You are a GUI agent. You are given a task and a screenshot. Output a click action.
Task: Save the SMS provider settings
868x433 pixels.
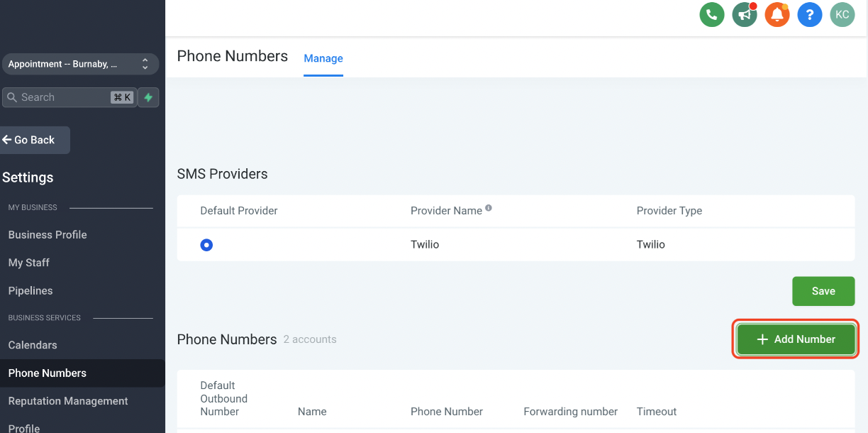(x=823, y=291)
